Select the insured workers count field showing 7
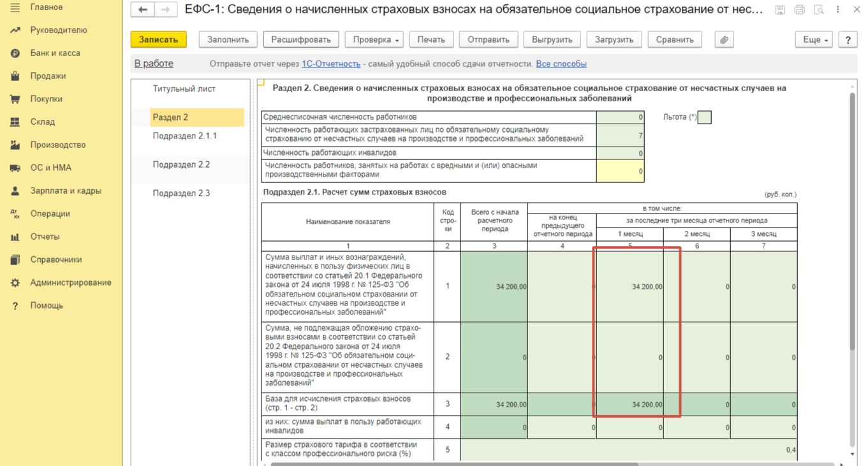 620,135
